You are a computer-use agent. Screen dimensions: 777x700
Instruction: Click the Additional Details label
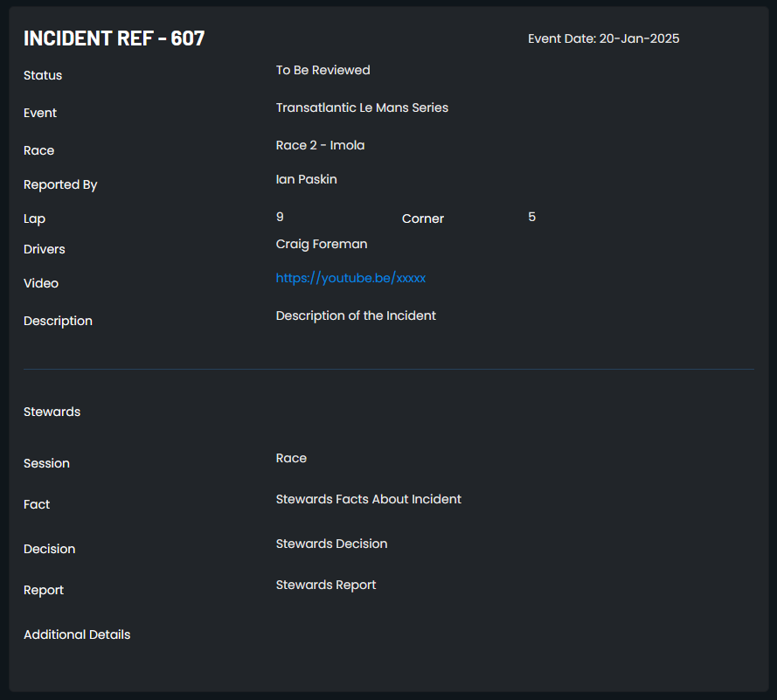(77, 634)
